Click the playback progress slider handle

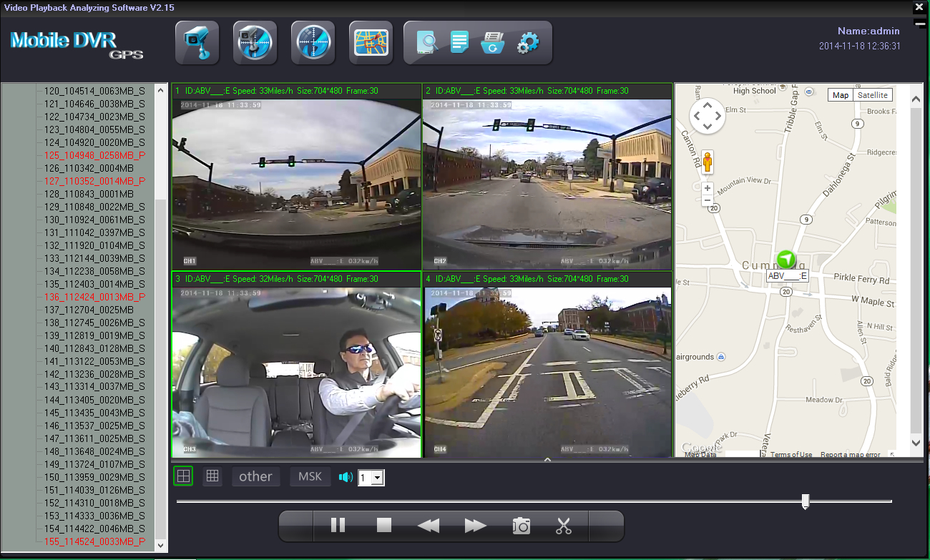(x=806, y=501)
